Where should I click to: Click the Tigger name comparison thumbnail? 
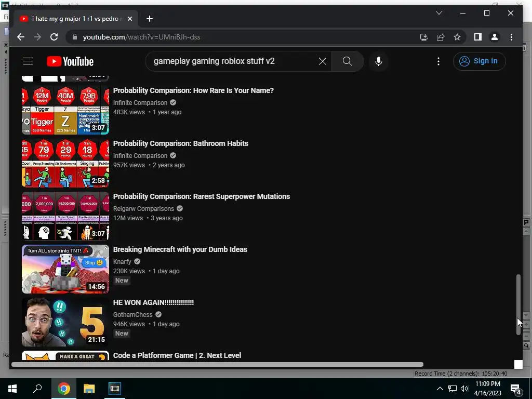tap(65, 110)
